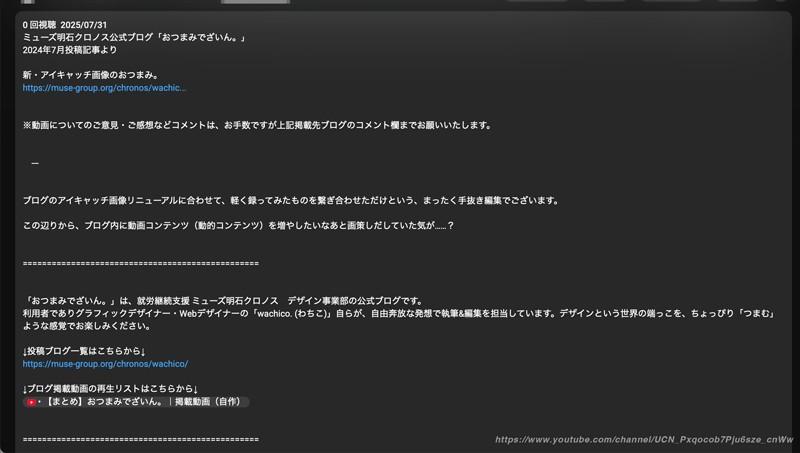Click the youtube.com/channel watermark URL
800x453 pixels.
point(643,440)
